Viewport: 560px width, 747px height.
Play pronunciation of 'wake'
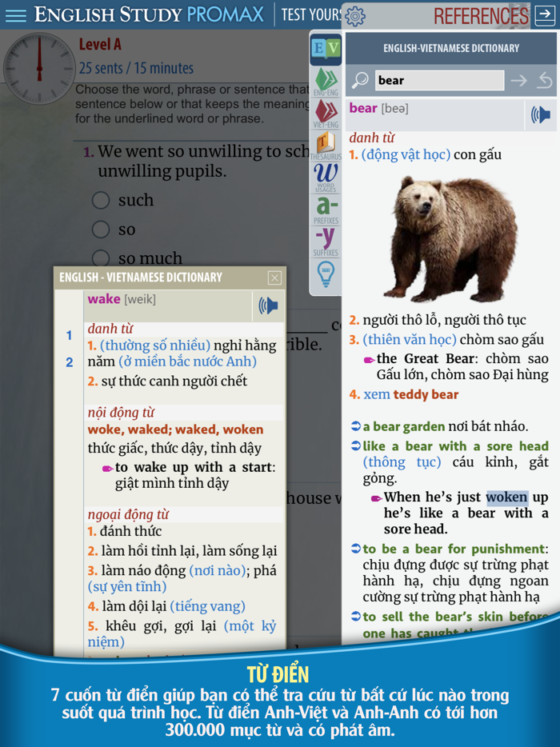click(268, 306)
